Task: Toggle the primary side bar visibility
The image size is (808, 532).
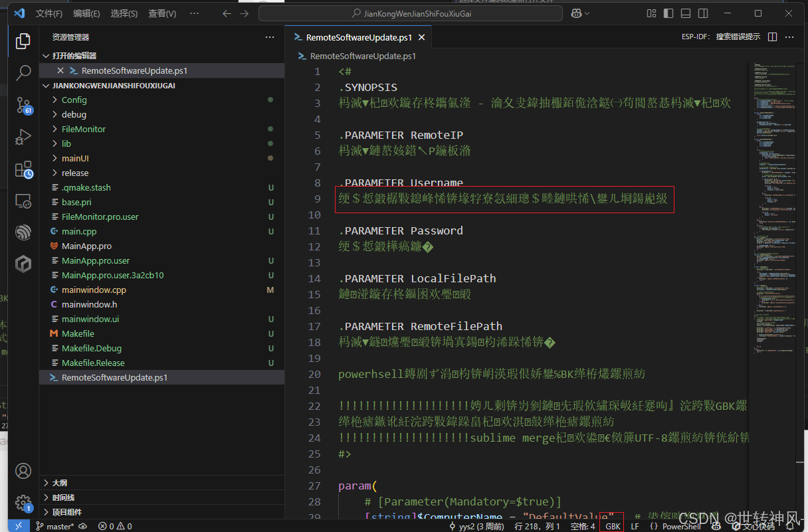Action: (x=668, y=13)
